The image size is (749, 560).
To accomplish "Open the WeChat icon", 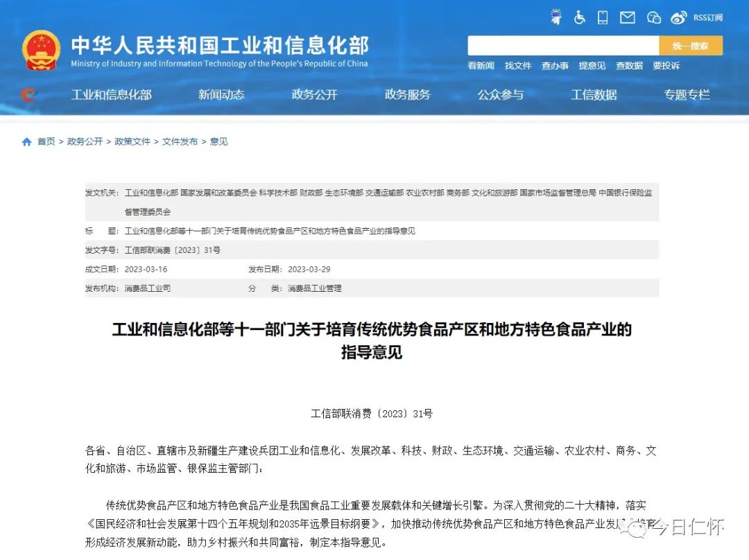I will click(x=653, y=17).
